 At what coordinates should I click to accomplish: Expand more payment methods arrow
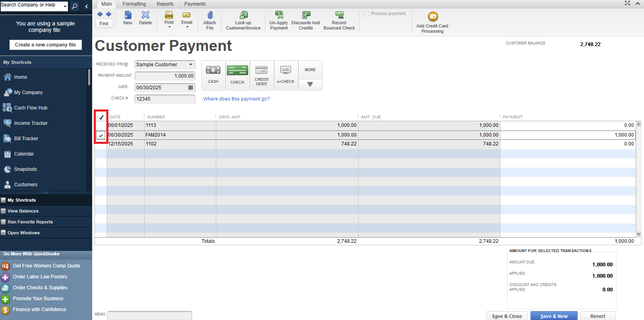(x=310, y=84)
